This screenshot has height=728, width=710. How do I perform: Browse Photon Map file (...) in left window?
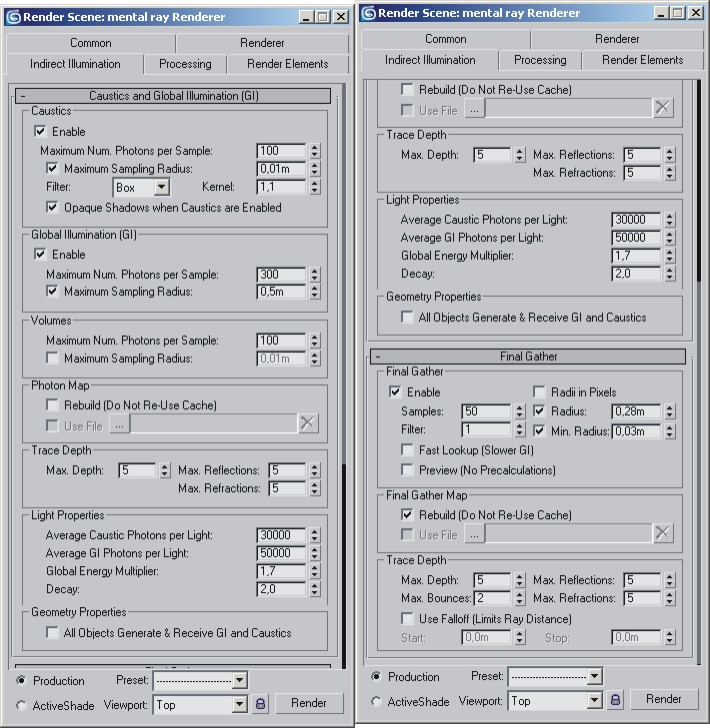[119, 424]
